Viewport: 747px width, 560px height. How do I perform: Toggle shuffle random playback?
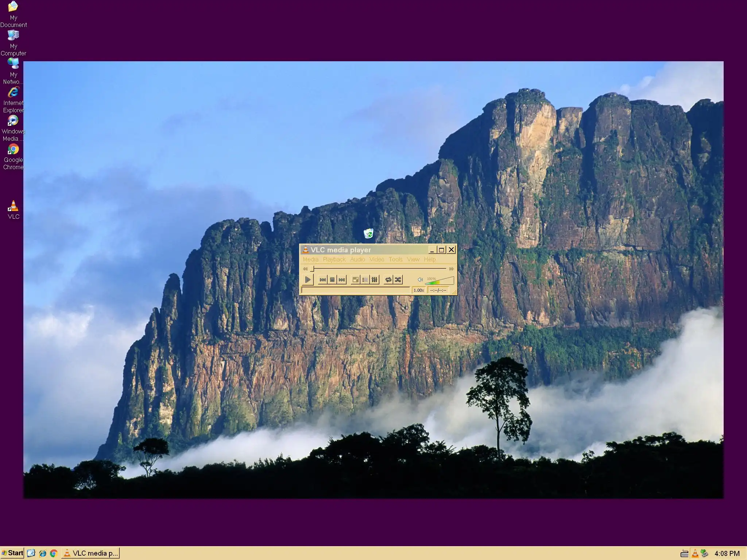click(x=398, y=280)
